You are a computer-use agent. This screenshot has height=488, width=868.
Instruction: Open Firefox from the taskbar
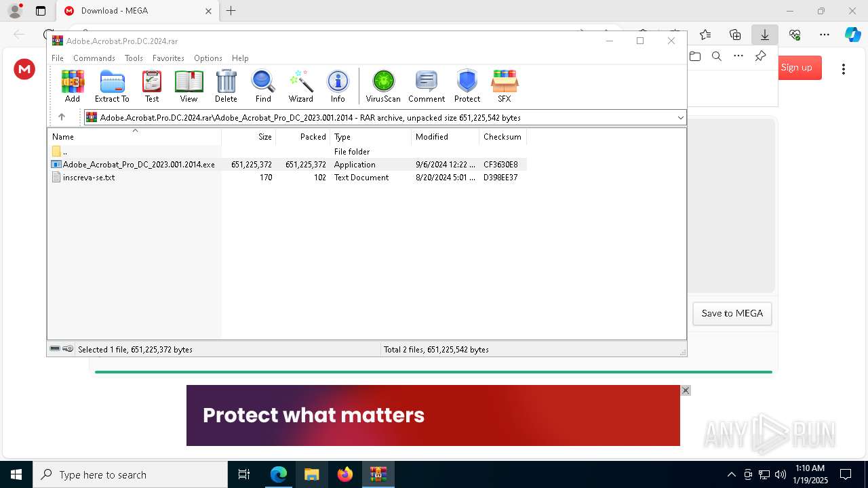click(x=345, y=474)
